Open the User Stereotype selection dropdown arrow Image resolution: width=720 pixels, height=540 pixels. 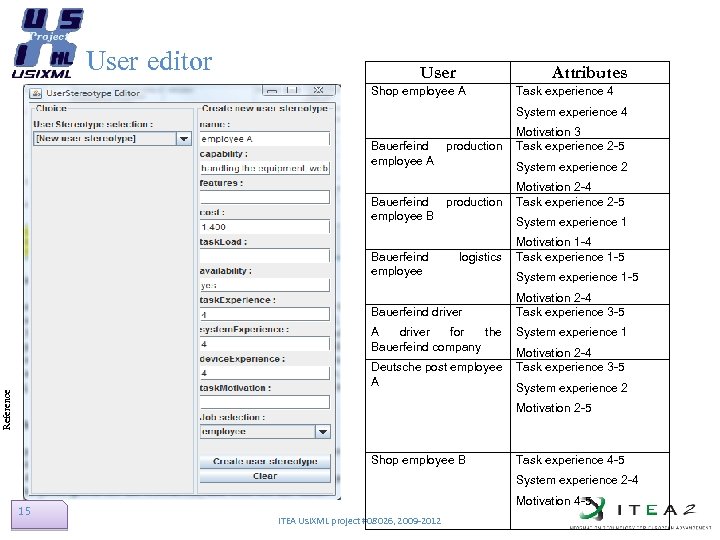(x=184, y=138)
